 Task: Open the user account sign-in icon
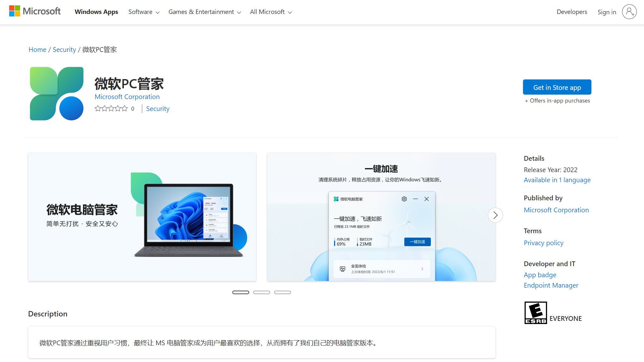pos(629,12)
